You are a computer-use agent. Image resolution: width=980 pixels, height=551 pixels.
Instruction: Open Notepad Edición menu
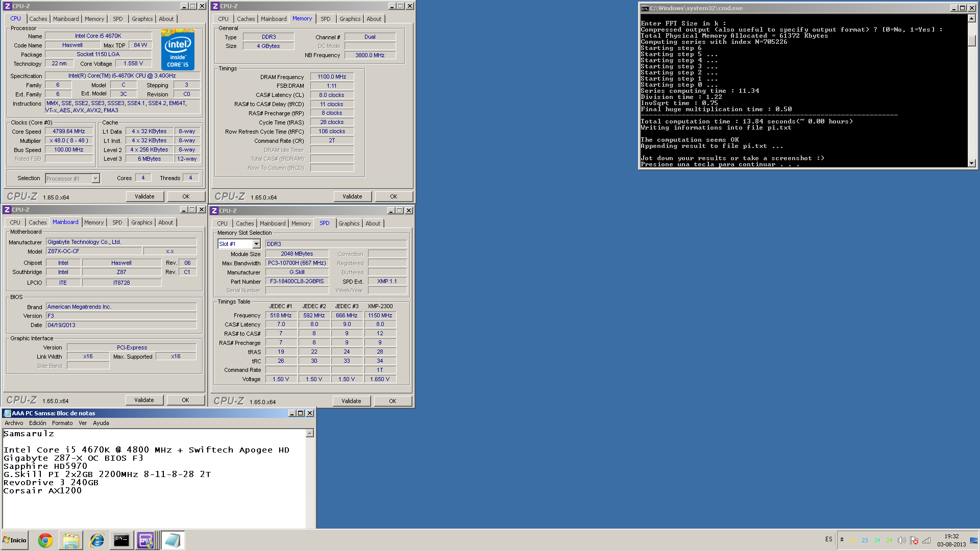tap(37, 423)
